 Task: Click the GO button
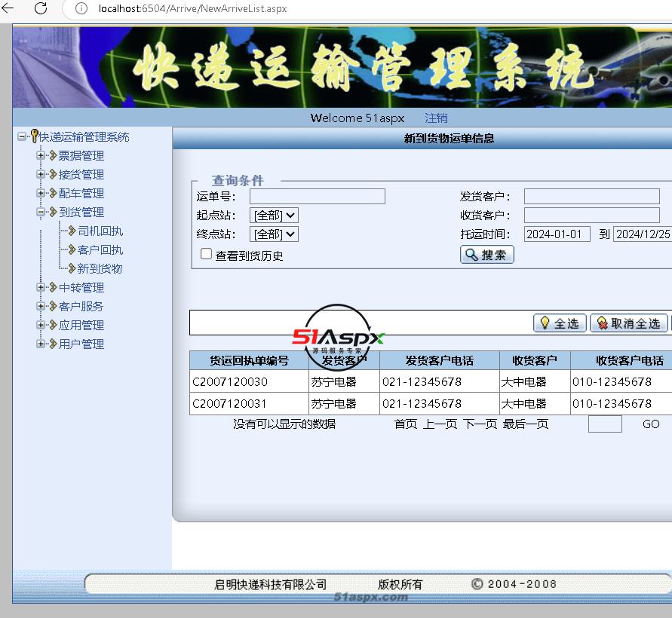[x=651, y=424]
